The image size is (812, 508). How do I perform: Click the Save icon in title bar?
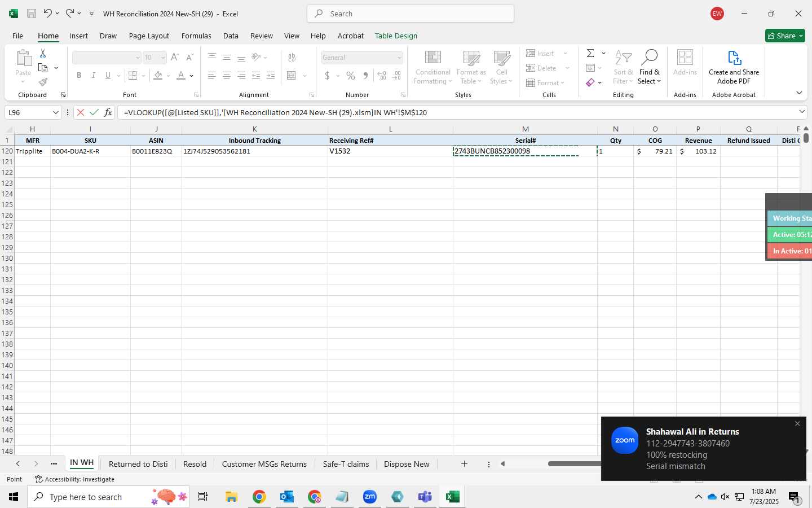pos(32,14)
